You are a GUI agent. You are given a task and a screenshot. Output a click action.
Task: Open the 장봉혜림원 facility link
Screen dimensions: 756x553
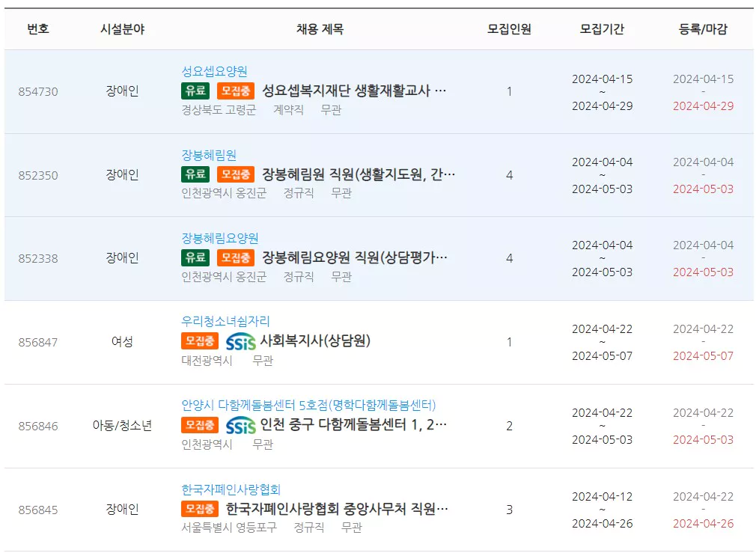(x=209, y=151)
